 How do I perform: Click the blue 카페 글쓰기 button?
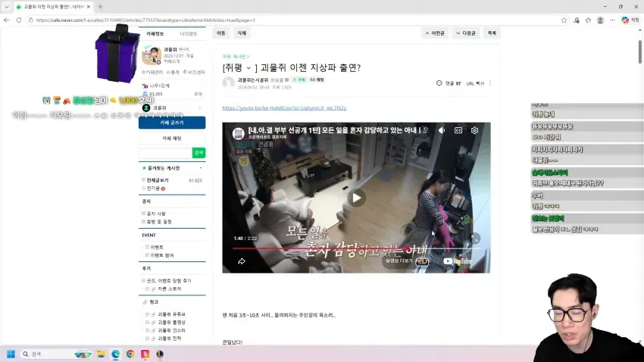172,123
